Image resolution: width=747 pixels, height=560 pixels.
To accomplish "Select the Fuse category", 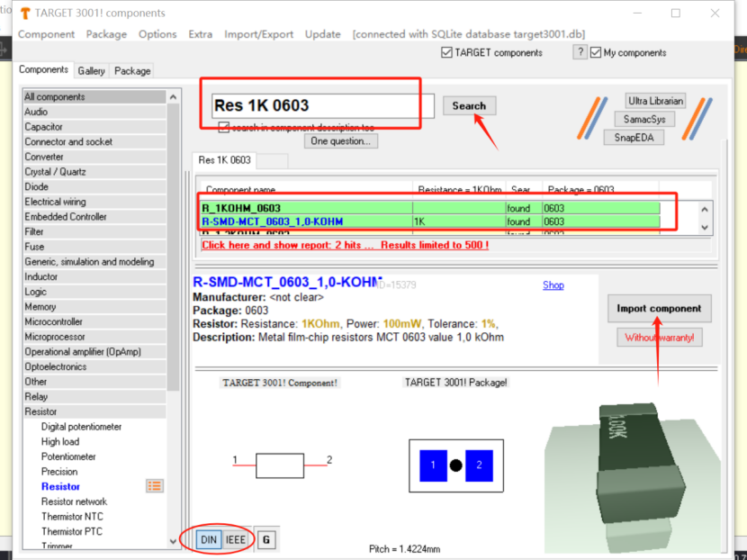I will tap(94, 247).
